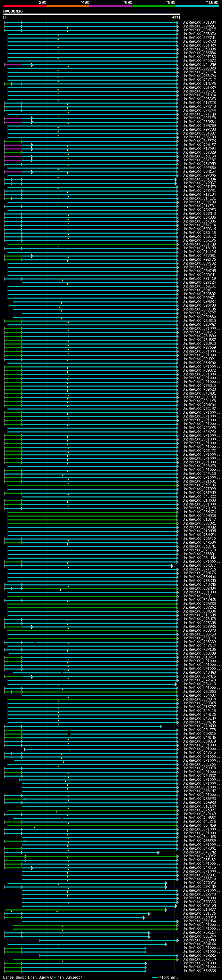Select label UniRef100_P50880
Image resolution: width=222 pixels, height=980 pixels.
[199, 317]
